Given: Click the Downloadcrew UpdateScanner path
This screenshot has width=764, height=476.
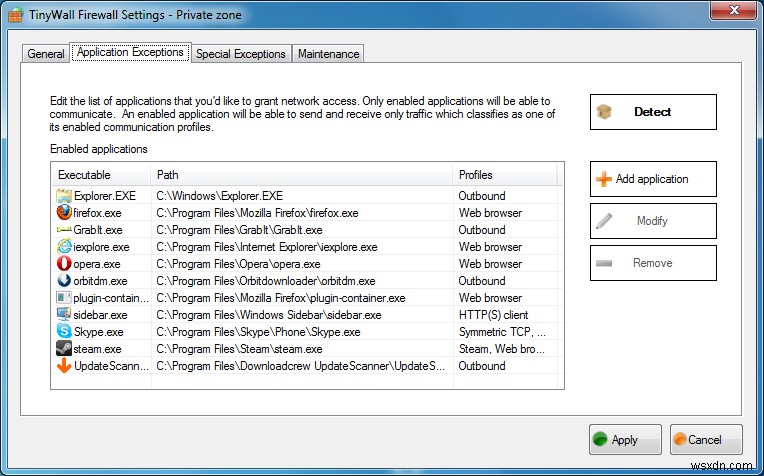Looking at the screenshot, I should click(x=300, y=366).
